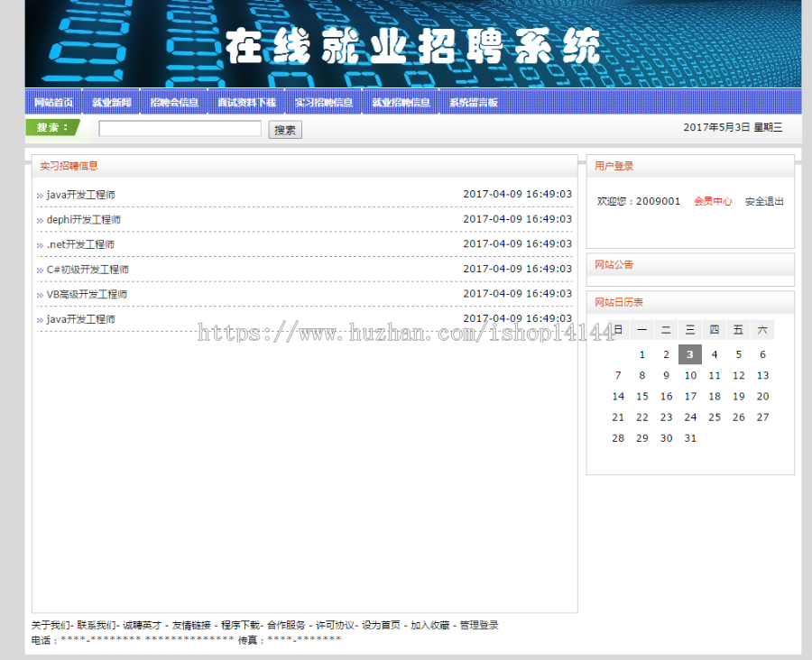Open the dephi开发工程师 job posting

(x=83, y=219)
